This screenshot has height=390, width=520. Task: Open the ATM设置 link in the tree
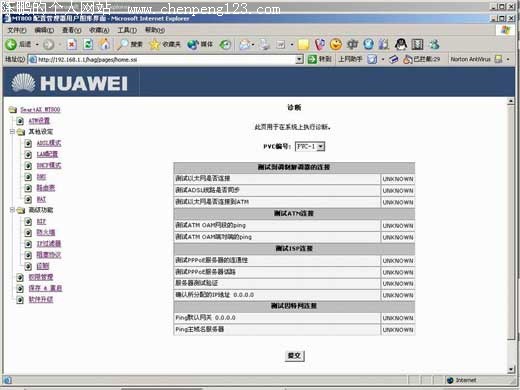[39, 121]
